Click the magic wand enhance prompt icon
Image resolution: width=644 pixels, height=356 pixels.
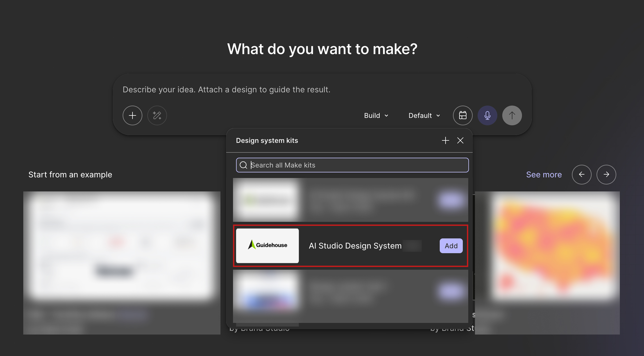pos(157,115)
